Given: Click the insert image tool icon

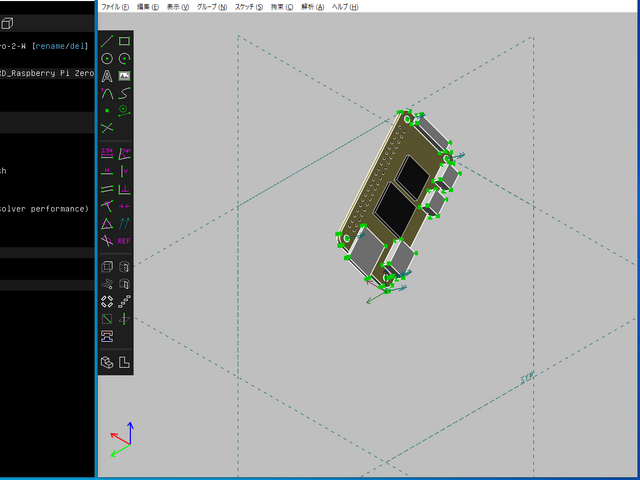Looking at the screenshot, I should click(x=124, y=76).
